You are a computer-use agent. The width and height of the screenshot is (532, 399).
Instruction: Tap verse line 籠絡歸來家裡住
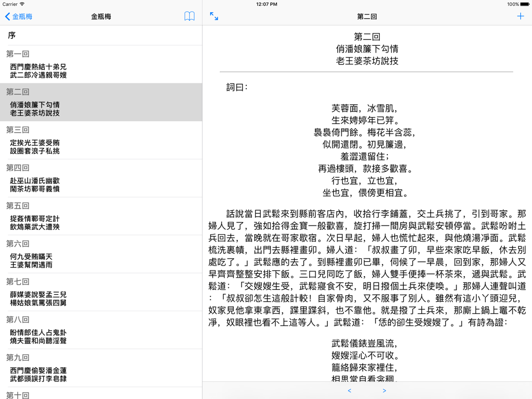pos(364,368)
